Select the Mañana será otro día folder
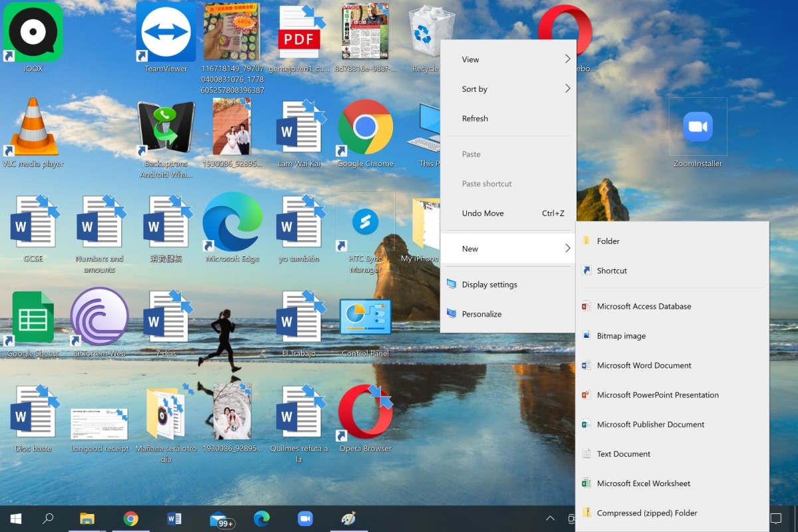 click(x=166, y=424)
